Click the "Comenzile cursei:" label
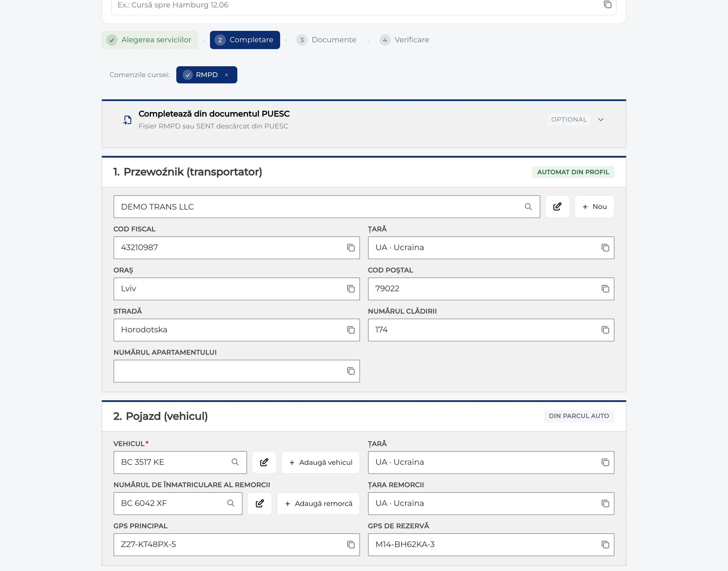The height and width of the screenshot is (571, 728). (139, 75)
